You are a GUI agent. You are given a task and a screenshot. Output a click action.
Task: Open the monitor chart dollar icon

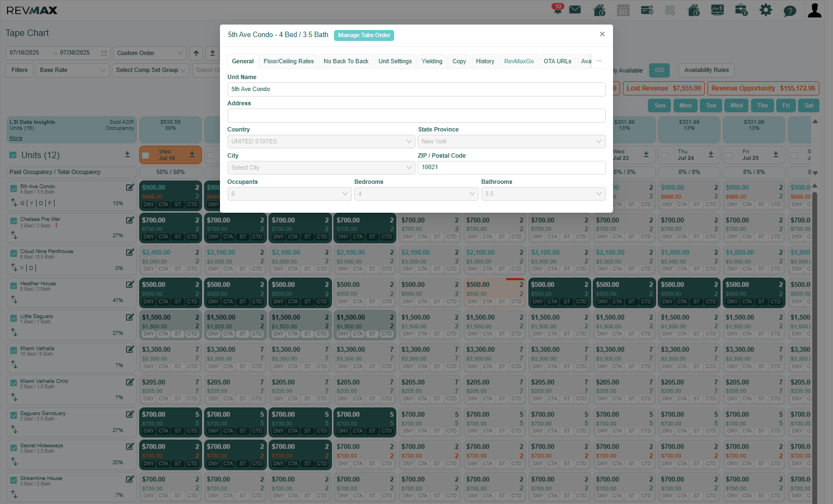[x=717, y=10]
